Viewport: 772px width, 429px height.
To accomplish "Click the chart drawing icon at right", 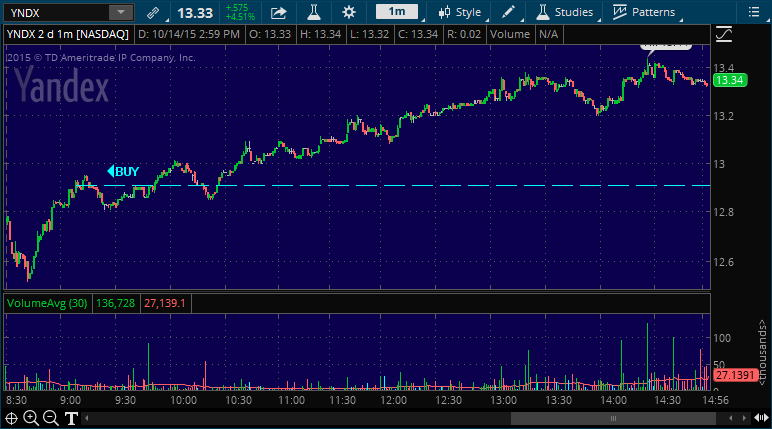I will [724, 34].
